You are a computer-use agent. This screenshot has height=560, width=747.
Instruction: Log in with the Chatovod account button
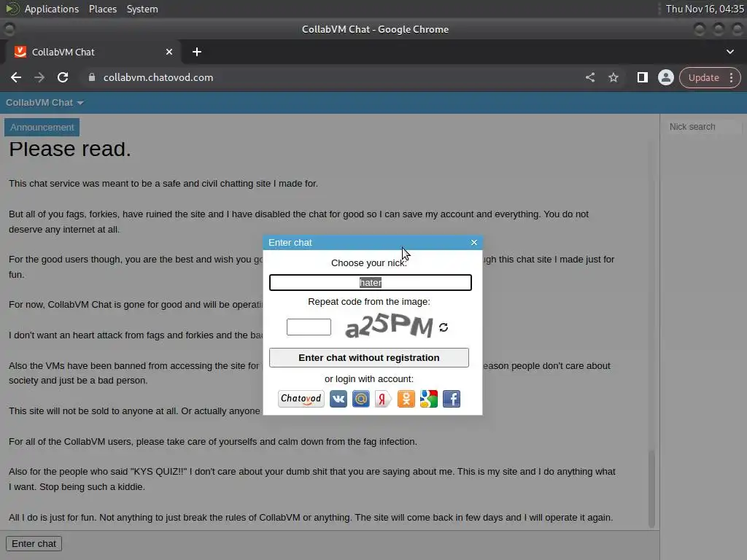click(301, 399)
